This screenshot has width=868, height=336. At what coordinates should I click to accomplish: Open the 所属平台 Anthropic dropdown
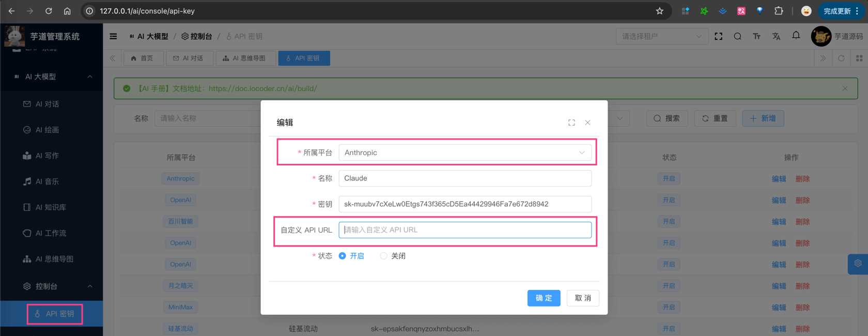click(x=464, y=152)
